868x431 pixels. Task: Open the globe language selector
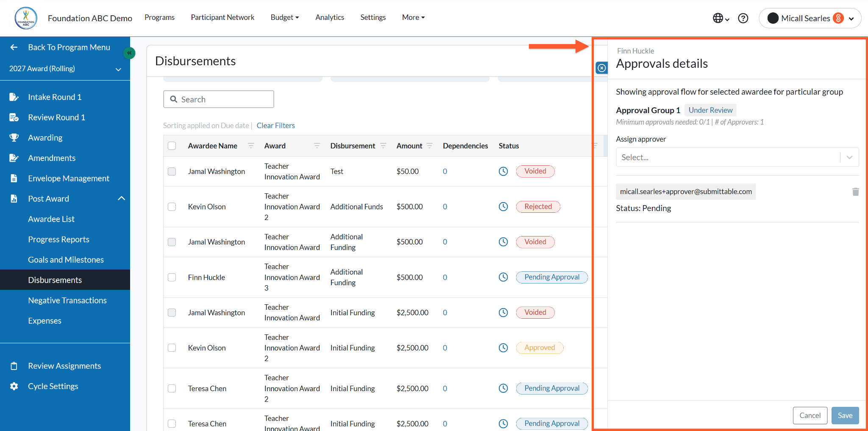pos(721,18)
